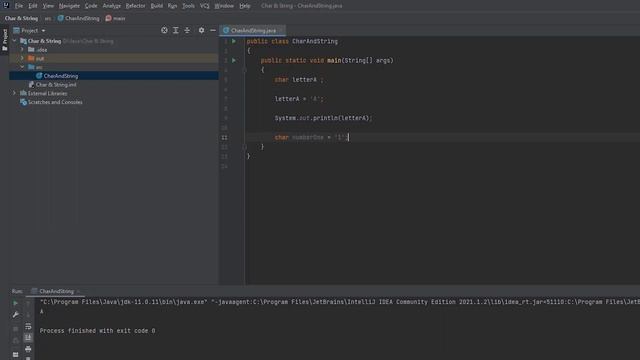This screenshot has width=640, height=360.
Task: Open the Code menu
Action: [x=91, y=6]
